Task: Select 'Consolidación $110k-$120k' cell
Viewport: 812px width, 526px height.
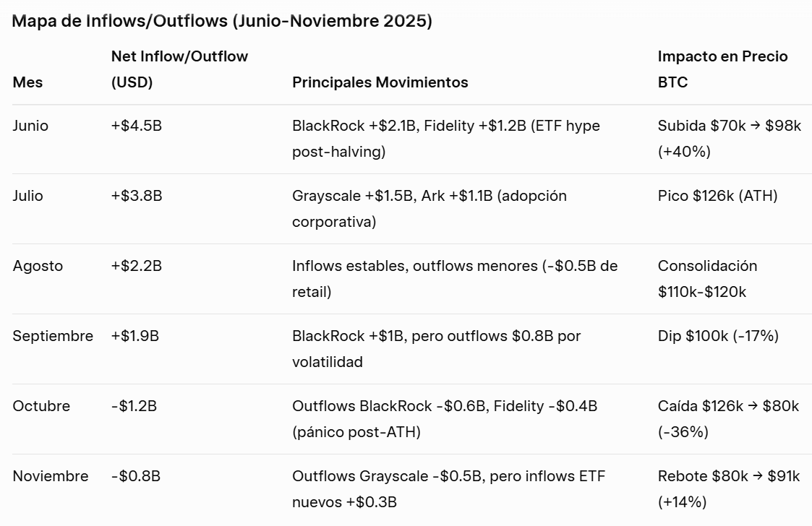Action: point(707,279)
